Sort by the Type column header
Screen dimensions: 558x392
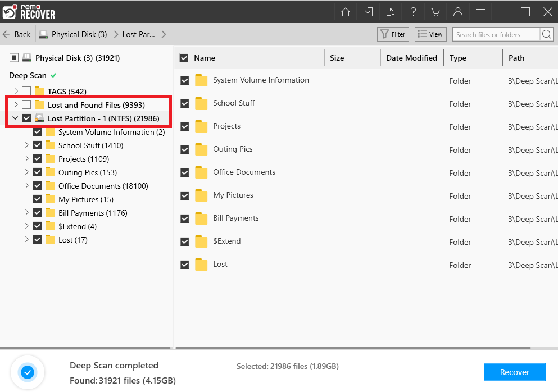pyautogui.click(x=457, y=58)
